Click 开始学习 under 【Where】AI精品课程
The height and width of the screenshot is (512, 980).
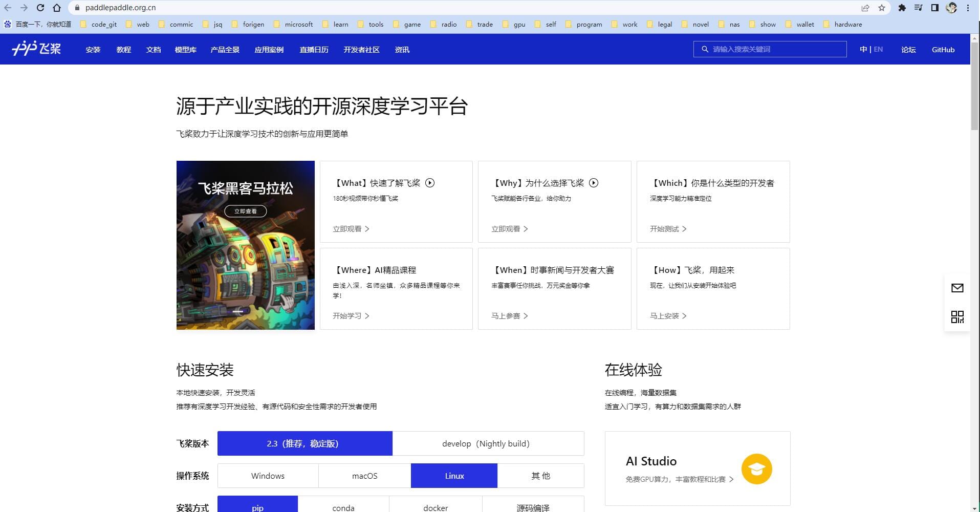tap(351, 316)
